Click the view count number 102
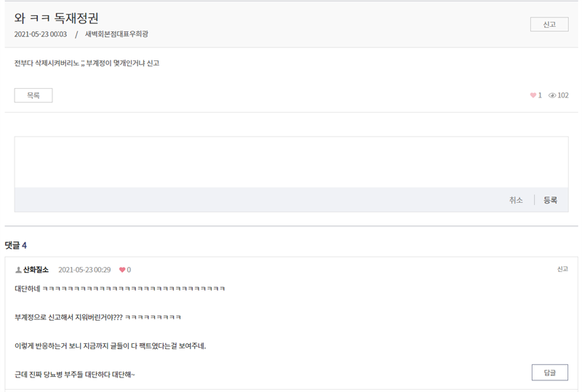This screenshot has width=582, height=392. coord(563,95)
